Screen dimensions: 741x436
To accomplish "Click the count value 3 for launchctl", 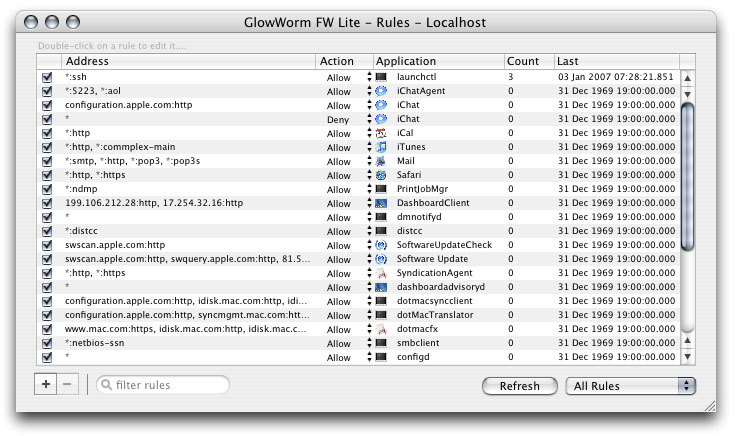I will click(510, 77).
